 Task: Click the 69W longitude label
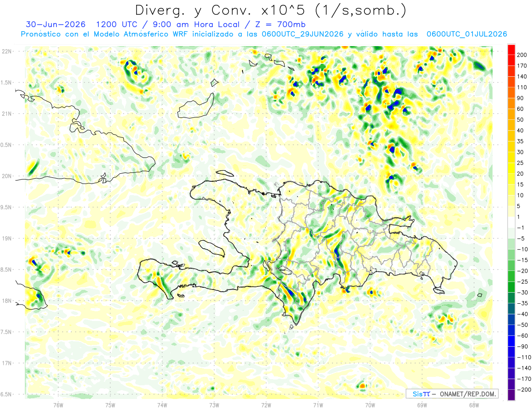422,405
